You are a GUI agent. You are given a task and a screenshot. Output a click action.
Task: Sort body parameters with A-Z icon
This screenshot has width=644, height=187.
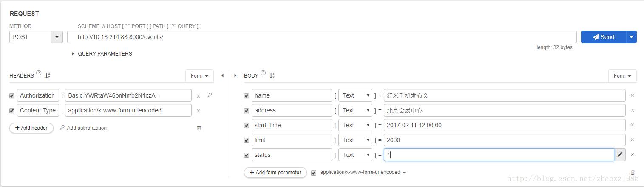pyautogui.click(x=272, y=76)
